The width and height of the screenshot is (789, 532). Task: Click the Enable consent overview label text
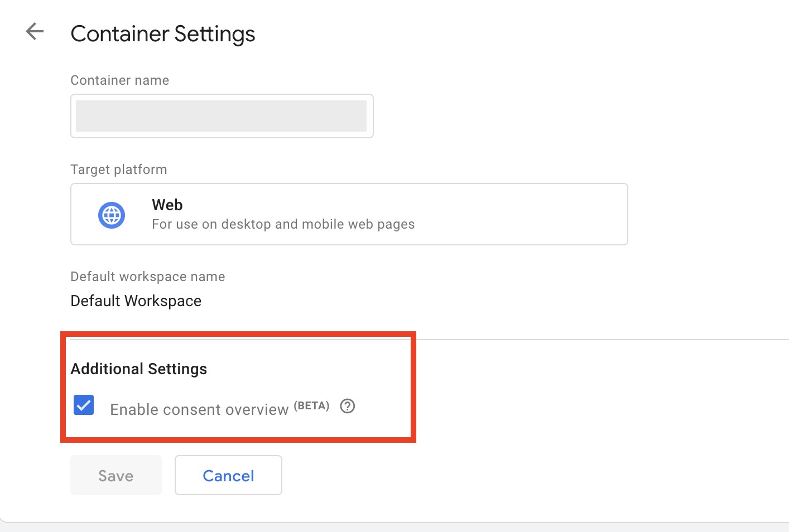click(x=199, y=410)
